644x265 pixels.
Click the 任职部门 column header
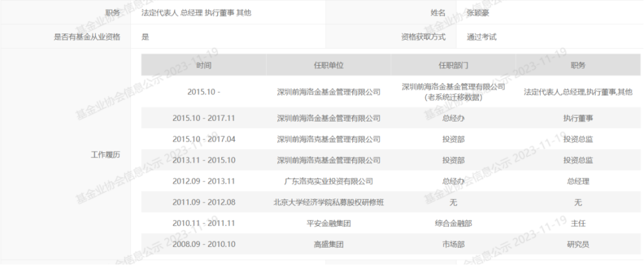453,65
